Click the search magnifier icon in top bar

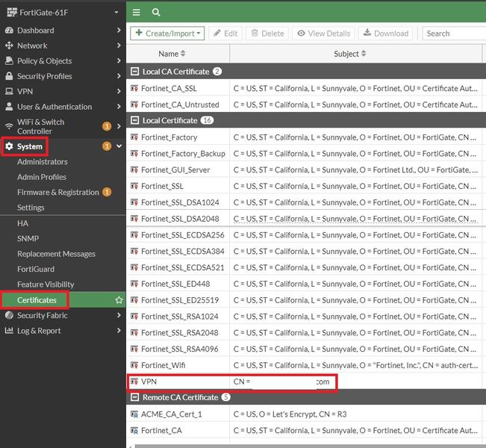[x=156, y=12]
